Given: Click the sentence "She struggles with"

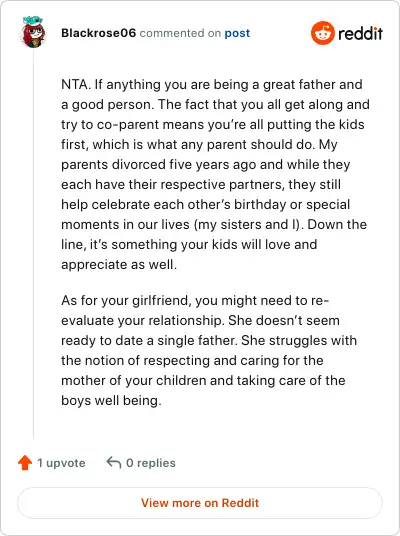Looking at the screenshot, I should click(299, 340).
